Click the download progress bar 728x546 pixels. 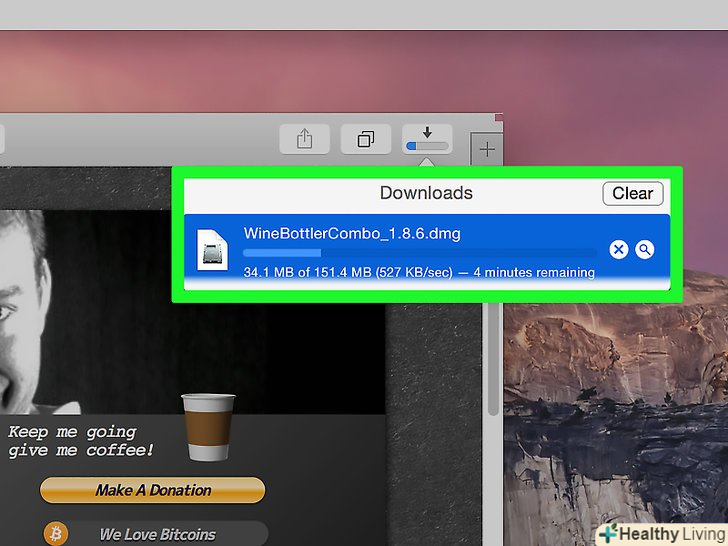coord(420,253)
